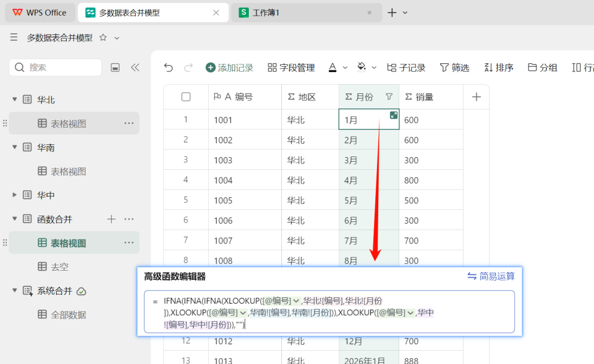Expand the 华中 table tree node

click(x=15, y=195)
